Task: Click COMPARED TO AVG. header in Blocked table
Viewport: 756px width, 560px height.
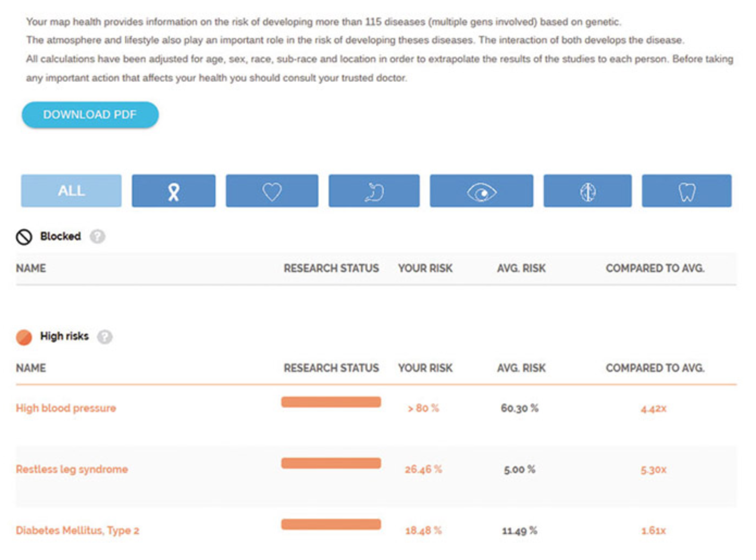Action: click(x=655, y=268)
